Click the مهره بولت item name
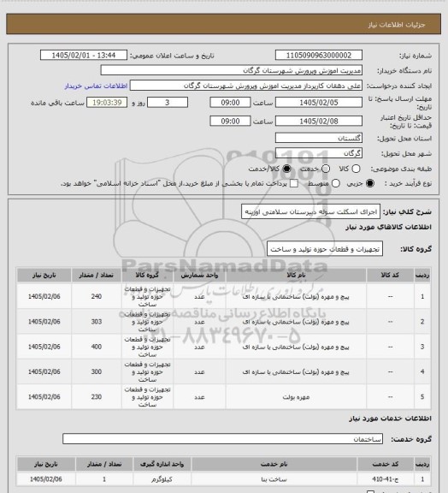The width and height of the screenshot is (448, 493). [x=296, y=397]
